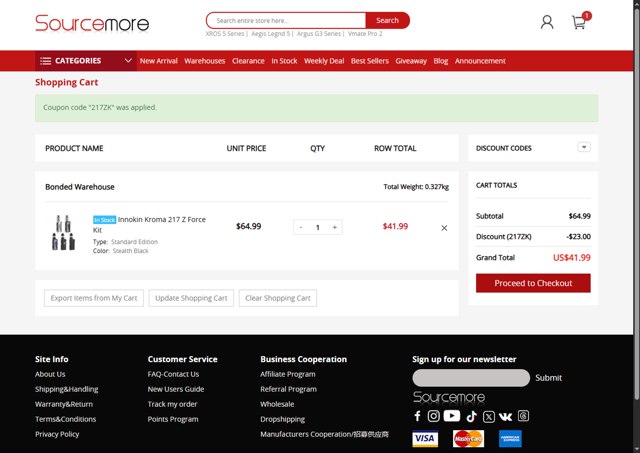Open the user account icon
Screen dimensions: 640x453
[547, 22]
